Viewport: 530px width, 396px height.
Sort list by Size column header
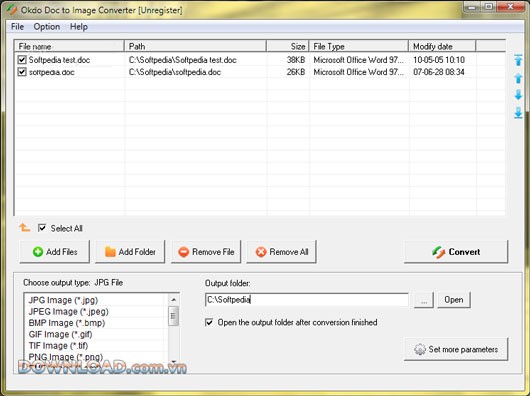(288, 46)
